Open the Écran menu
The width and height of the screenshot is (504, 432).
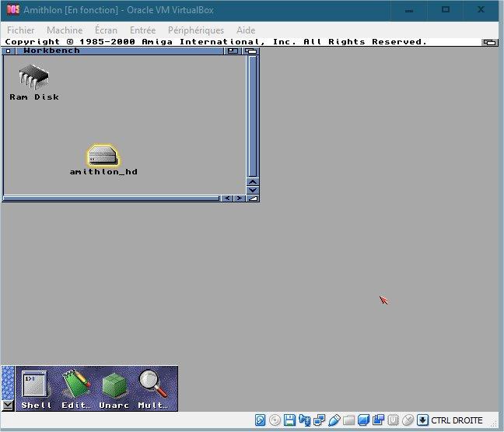[x=106, y=30]
